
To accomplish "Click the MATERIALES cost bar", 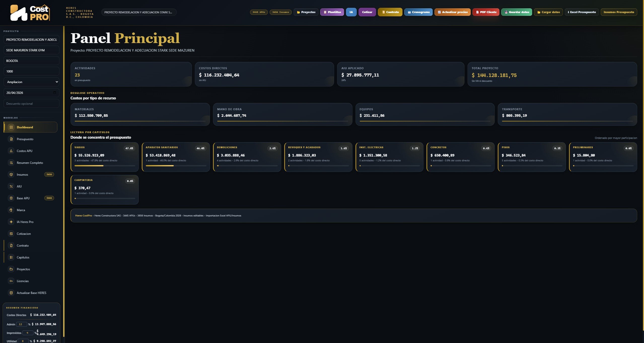I will click(140, 121).
